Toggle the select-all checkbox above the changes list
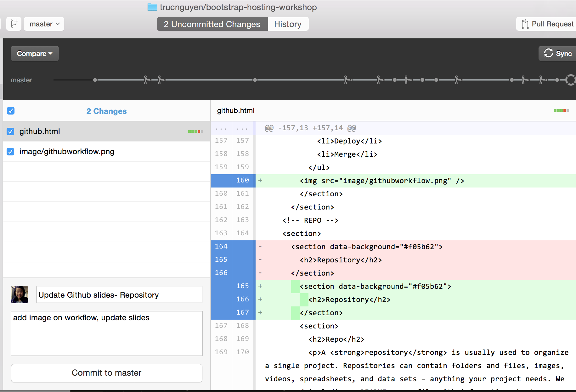The width and height of the screenshot is (576, 392). [x=10, y=111]
